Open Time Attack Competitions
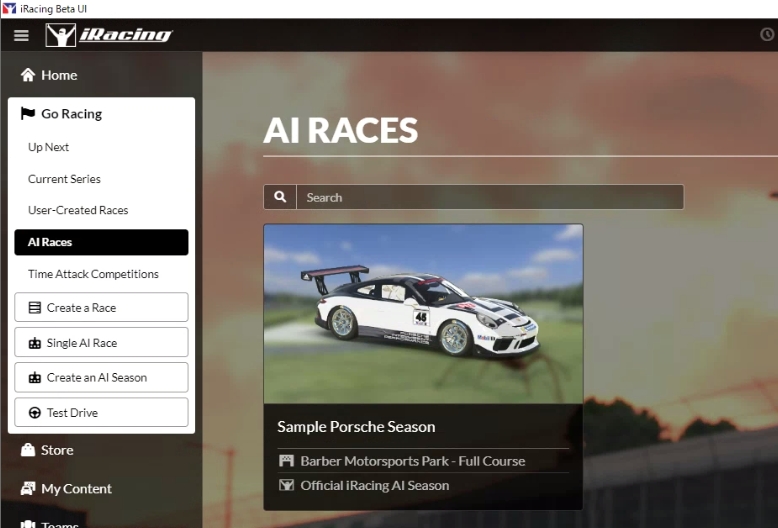The height and width of the screenshot is (528, 778). (93, 274)
